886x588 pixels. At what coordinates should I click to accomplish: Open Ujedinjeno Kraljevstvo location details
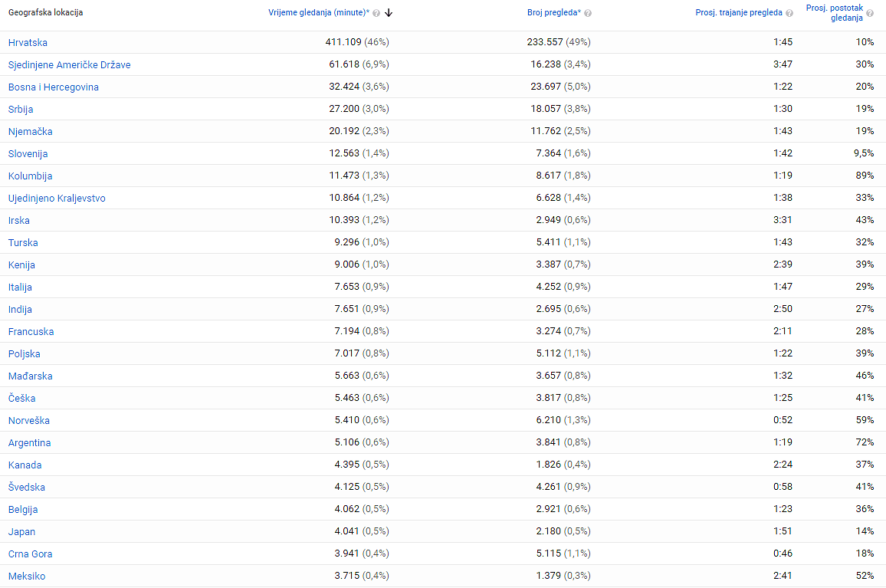57,199
